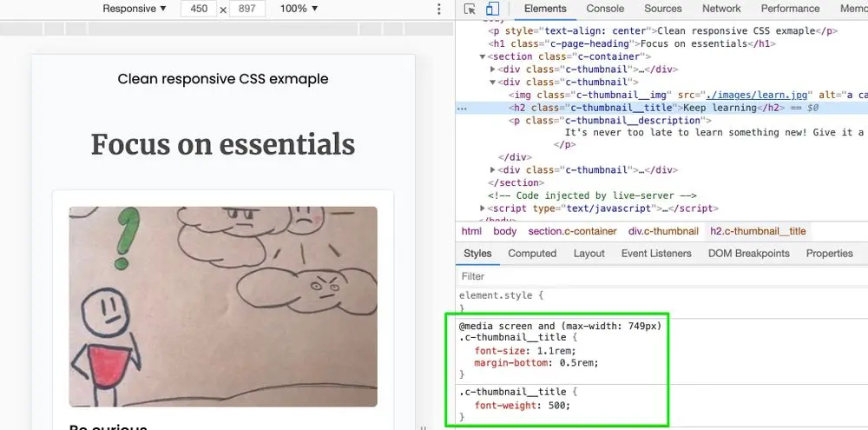Screen dimensions: 868x430
Task: Click the cartoon drawing image in the page preview
Action: [223, 306]
